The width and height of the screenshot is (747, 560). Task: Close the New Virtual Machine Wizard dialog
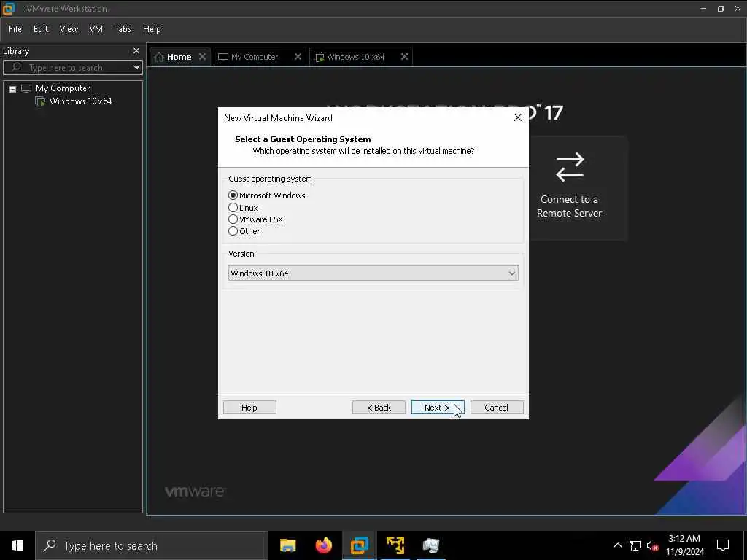(x=518, y=117)
